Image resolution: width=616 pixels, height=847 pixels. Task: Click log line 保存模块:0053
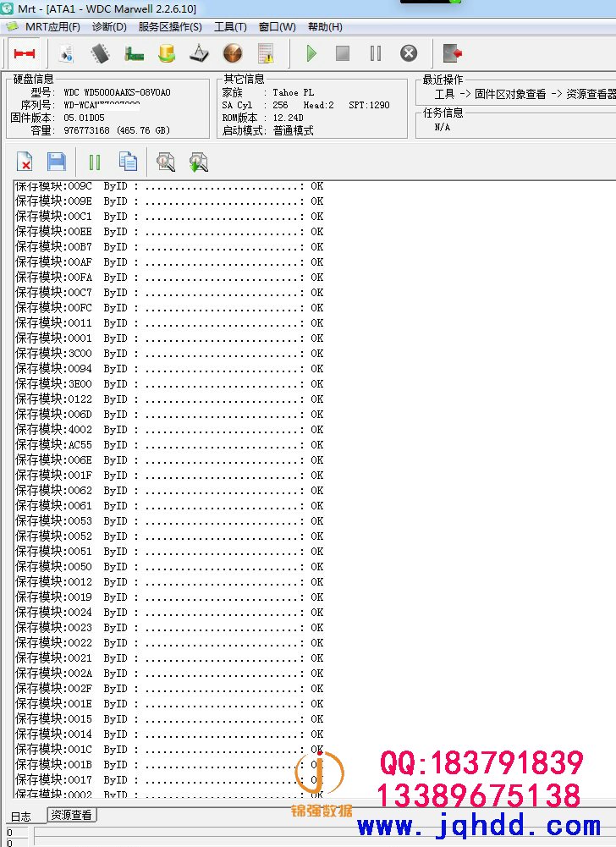[x=169, y=520]
